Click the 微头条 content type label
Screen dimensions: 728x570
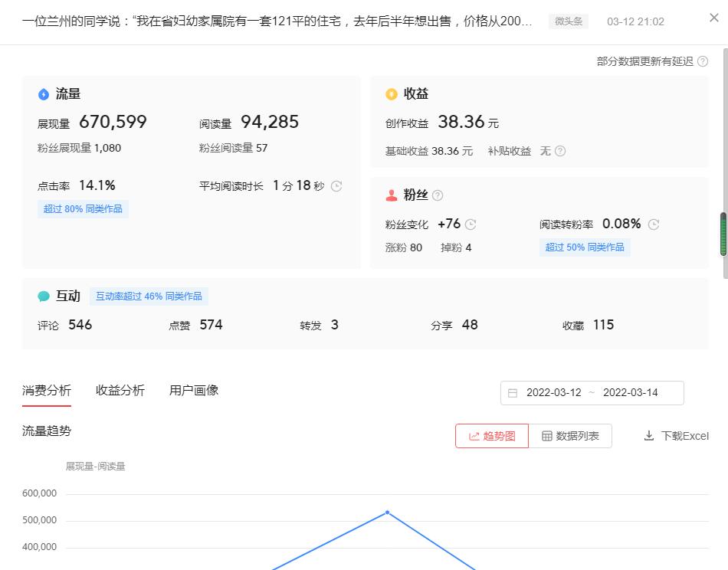(568, 21)
